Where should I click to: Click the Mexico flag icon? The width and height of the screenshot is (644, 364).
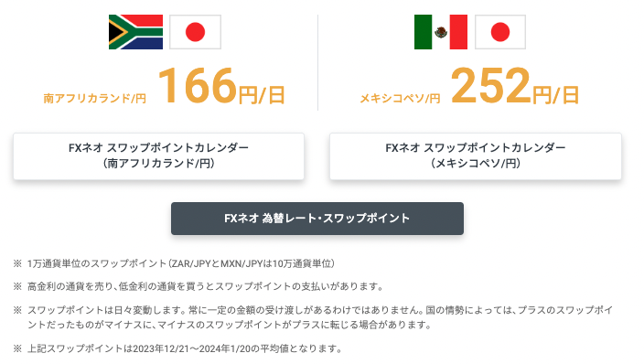pyautogui.click(x=441, y=32)
